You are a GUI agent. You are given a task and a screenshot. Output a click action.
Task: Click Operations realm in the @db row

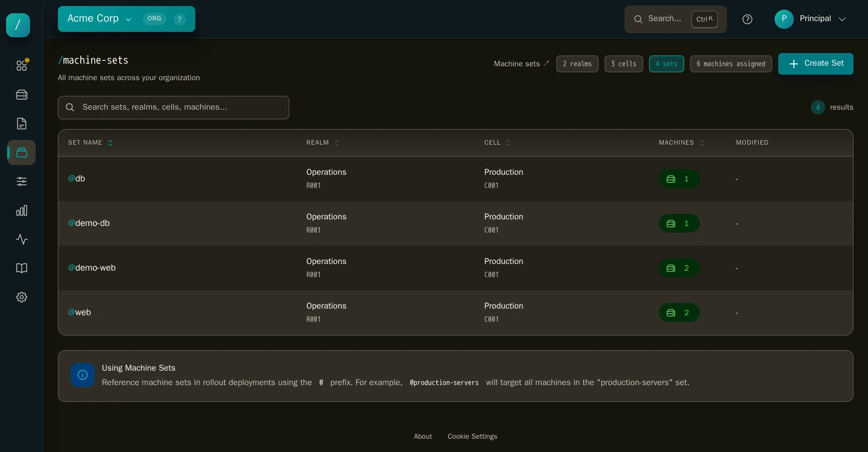(x=326, y=172)
